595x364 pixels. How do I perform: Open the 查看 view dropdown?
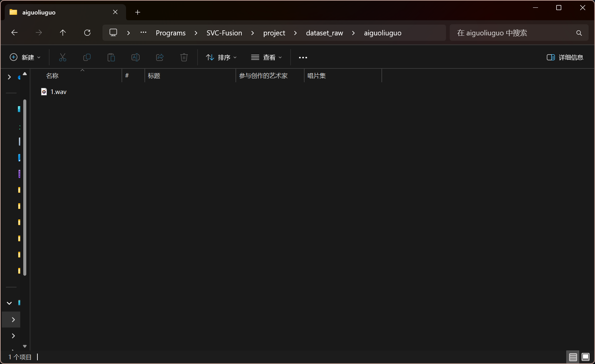267,57
